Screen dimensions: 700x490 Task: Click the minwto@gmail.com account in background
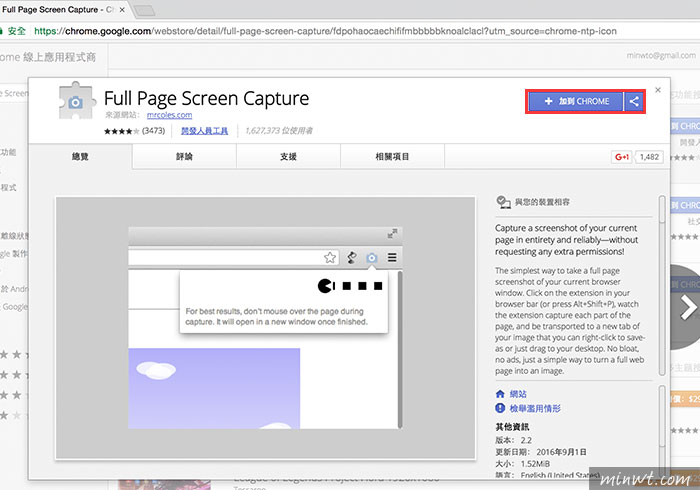click(661, 55)
